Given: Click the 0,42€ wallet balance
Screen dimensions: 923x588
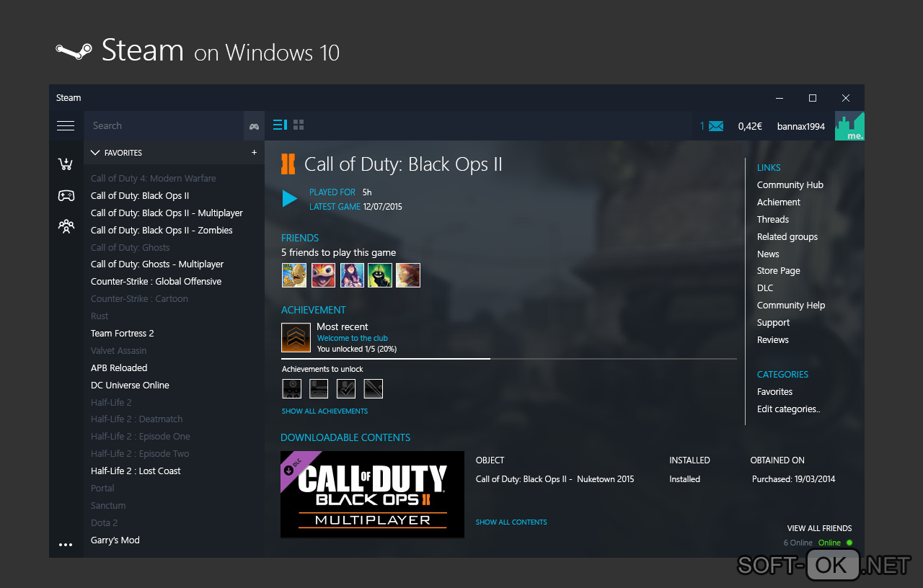Looking at the screenshot, I should [x=750, y=126].
